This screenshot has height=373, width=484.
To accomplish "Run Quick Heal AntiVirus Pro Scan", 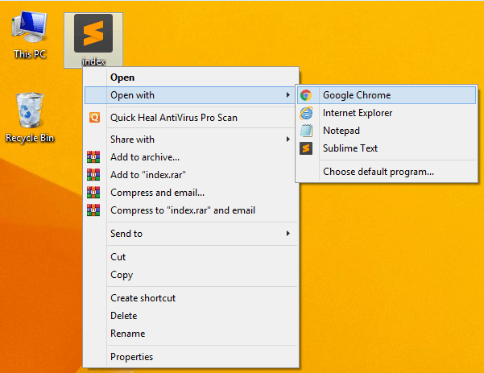I will [191, 117].
